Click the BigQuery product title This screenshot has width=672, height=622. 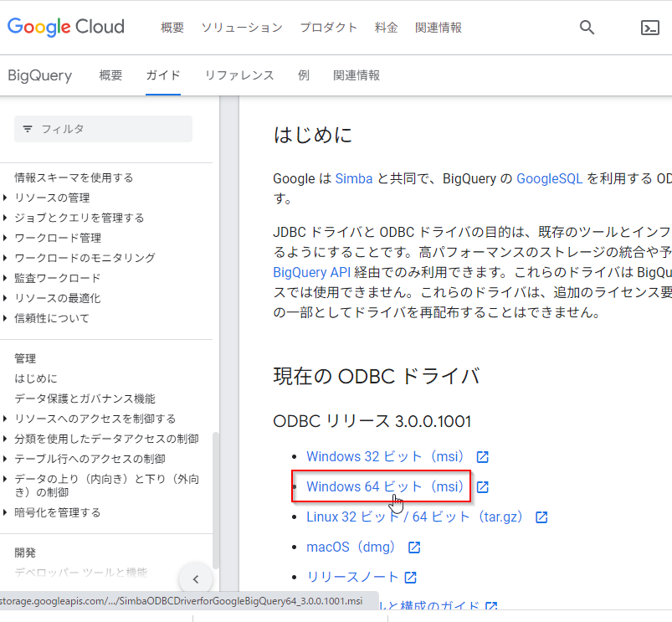[x=40, y=75]
